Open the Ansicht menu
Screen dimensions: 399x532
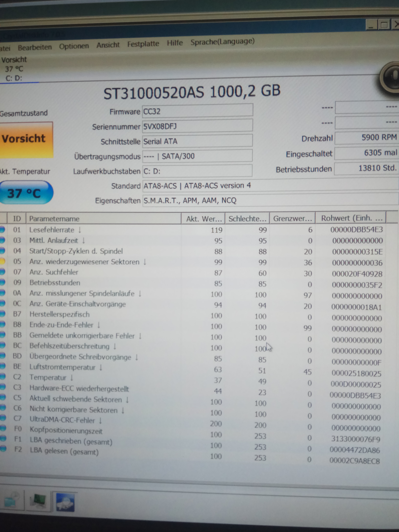coord(108,45)
